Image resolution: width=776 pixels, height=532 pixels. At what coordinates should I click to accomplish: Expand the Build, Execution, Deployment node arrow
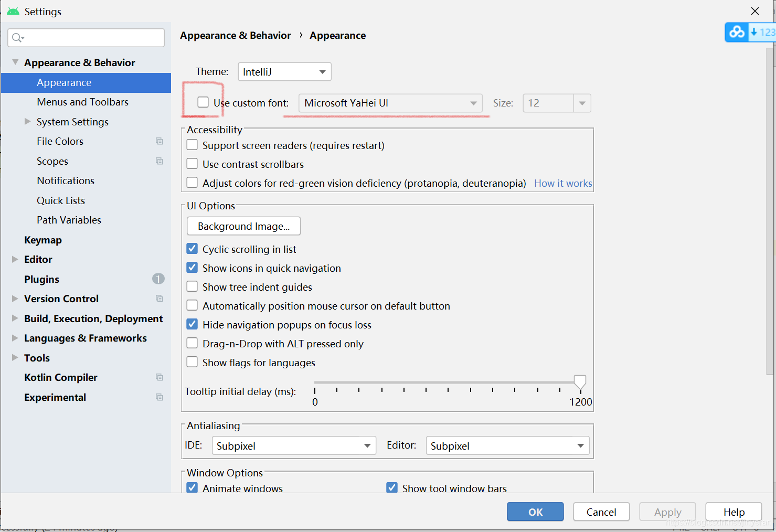tap(15, 318)
